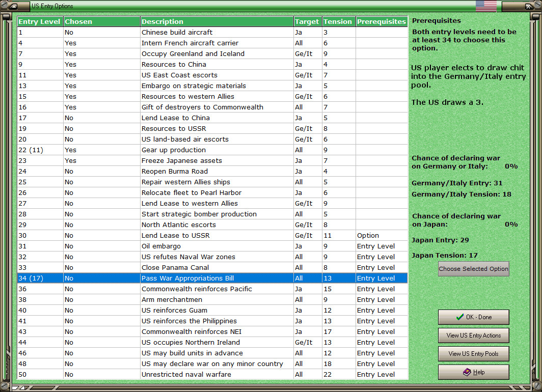
Task: Click highlighted Pass War Appropriations Bill row
Action: coord(212,278)
